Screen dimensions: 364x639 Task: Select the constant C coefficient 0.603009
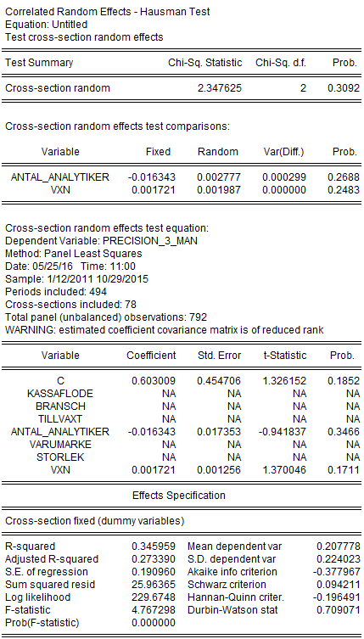[154, 381]
